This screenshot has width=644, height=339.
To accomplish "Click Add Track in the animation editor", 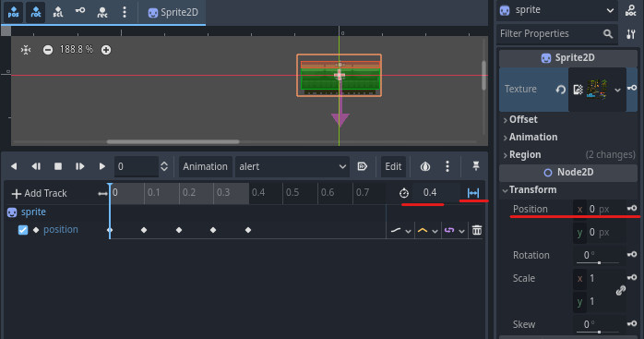I will pos(40,193).
